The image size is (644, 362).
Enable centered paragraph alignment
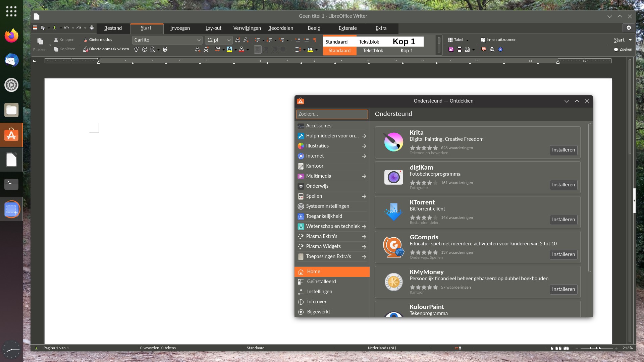(x=266, y=50)
